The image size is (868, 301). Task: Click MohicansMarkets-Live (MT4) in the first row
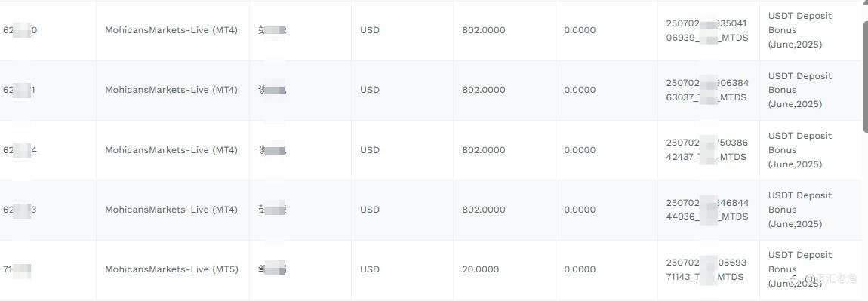(171, 30)
